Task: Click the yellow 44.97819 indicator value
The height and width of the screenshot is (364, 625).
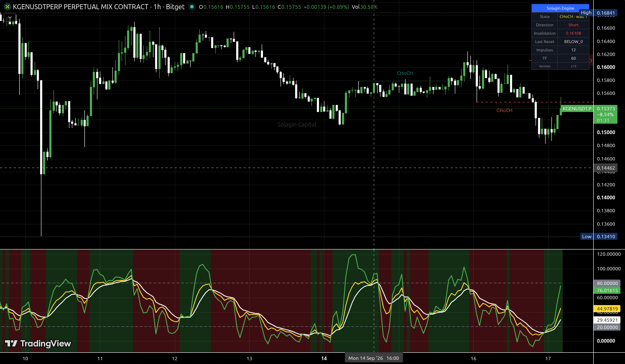Action: 607,309
